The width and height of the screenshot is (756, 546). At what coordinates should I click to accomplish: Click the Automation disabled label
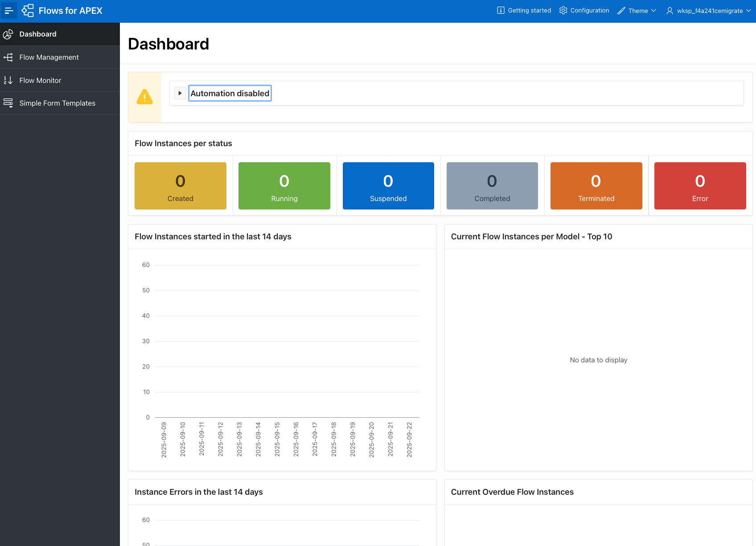click(230, 93)
